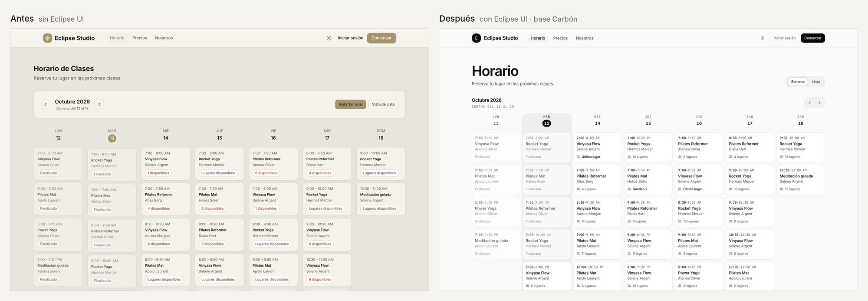The image size is (868, 301).
Task: Toggle the sun theme icon in Antes header
Action: pyautogui.click(x=329, y=38)
